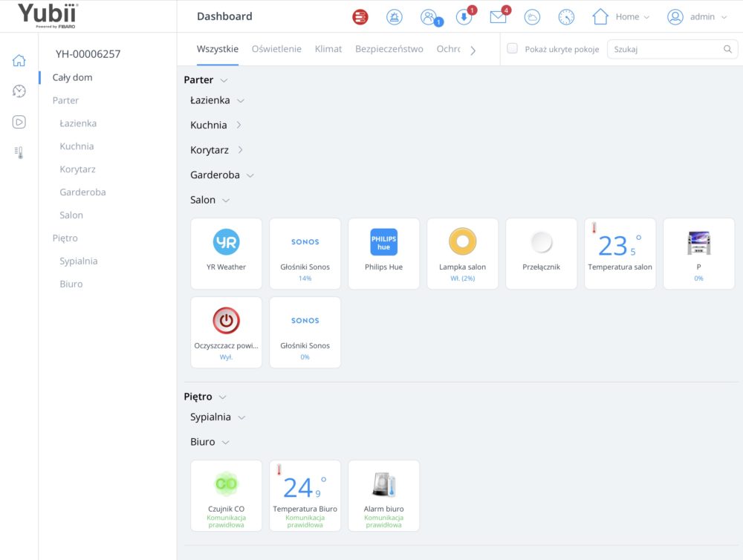Screen dimensions: 743x560
Task: Open the Philips Hue device tile
Action: click(383, 253)
